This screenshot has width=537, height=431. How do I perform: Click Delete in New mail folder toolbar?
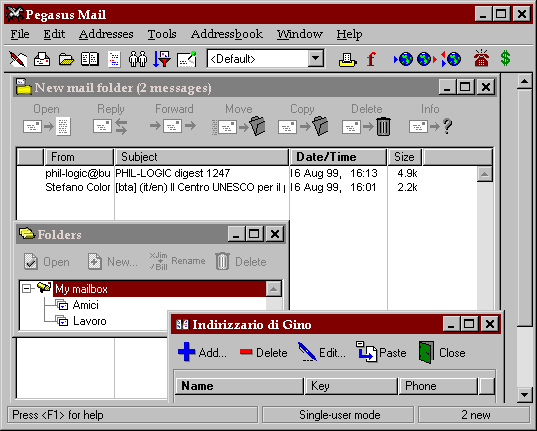tap(366, 119)
